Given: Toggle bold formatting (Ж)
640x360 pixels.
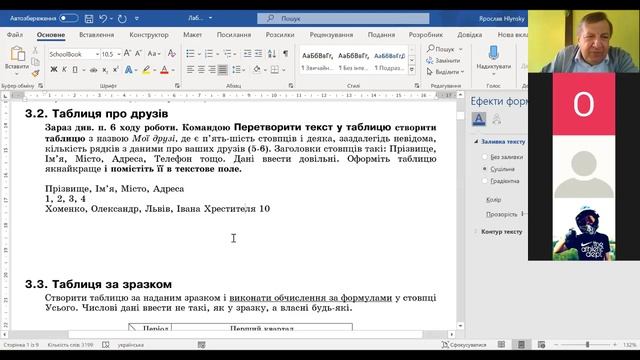Looking at the screenshot, I should [54, 70].
